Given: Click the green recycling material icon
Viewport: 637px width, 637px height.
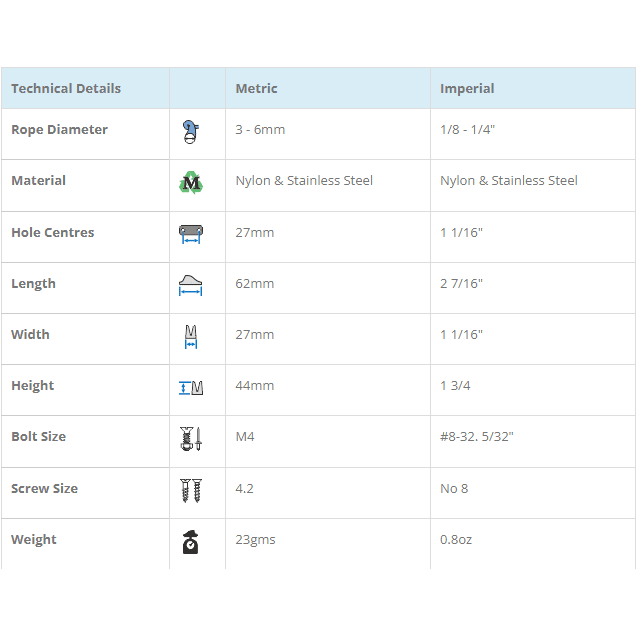Looking at the screenshot, I should [x=191, y=182].
